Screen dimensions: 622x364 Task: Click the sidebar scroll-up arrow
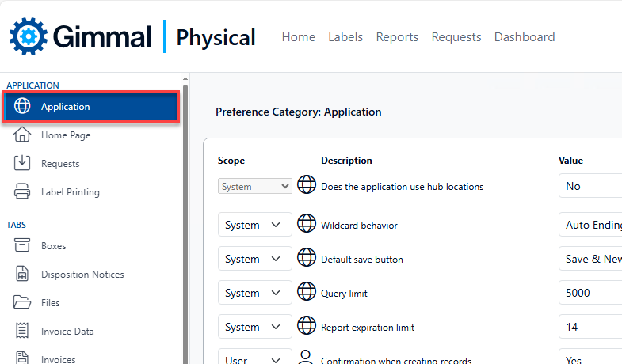(x=185, y=79)
